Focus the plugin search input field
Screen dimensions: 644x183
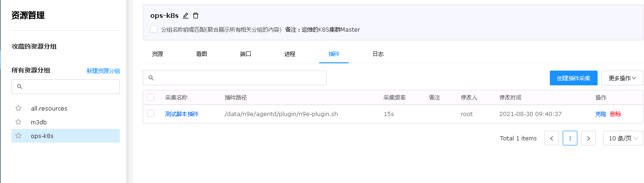pyautogui.click(x=235, y=78)
